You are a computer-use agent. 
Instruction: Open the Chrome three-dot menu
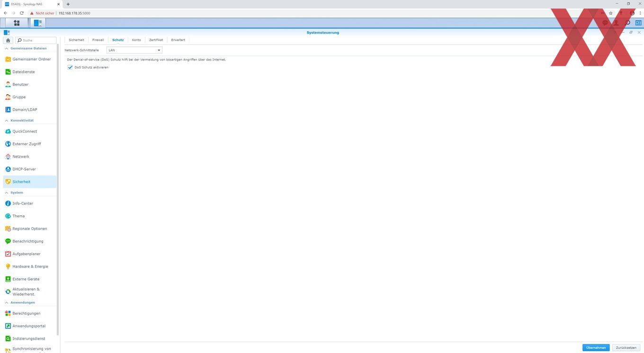click(x=640, y=13)
